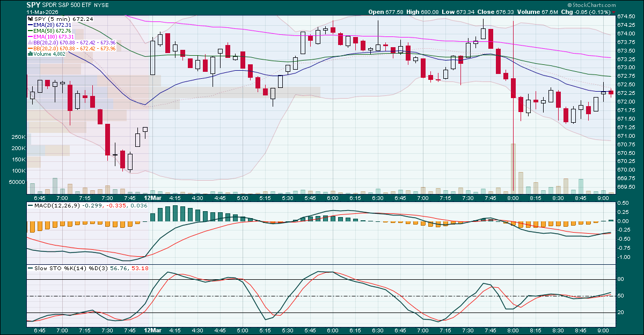Click the 50000 volume scale label
This screenshot has width=644, height=335.
point(17,182)
